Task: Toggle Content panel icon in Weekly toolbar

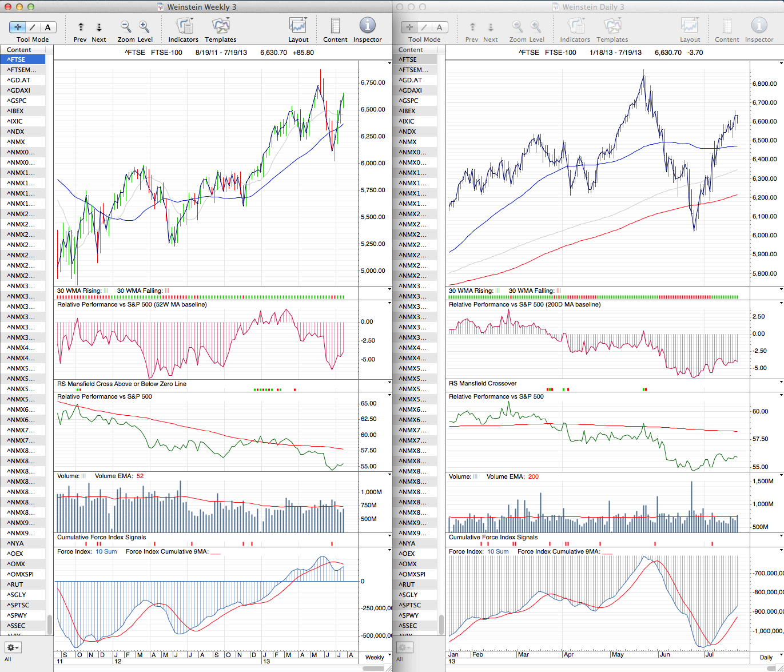Action: [335, 27]
